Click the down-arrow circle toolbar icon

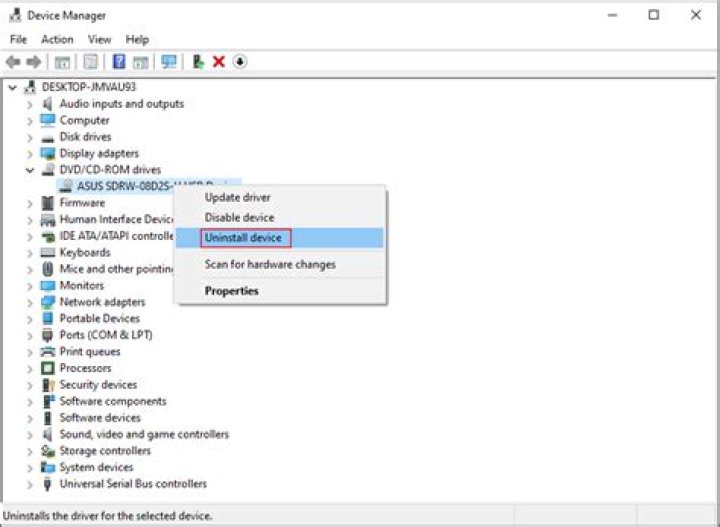point(240,62)
